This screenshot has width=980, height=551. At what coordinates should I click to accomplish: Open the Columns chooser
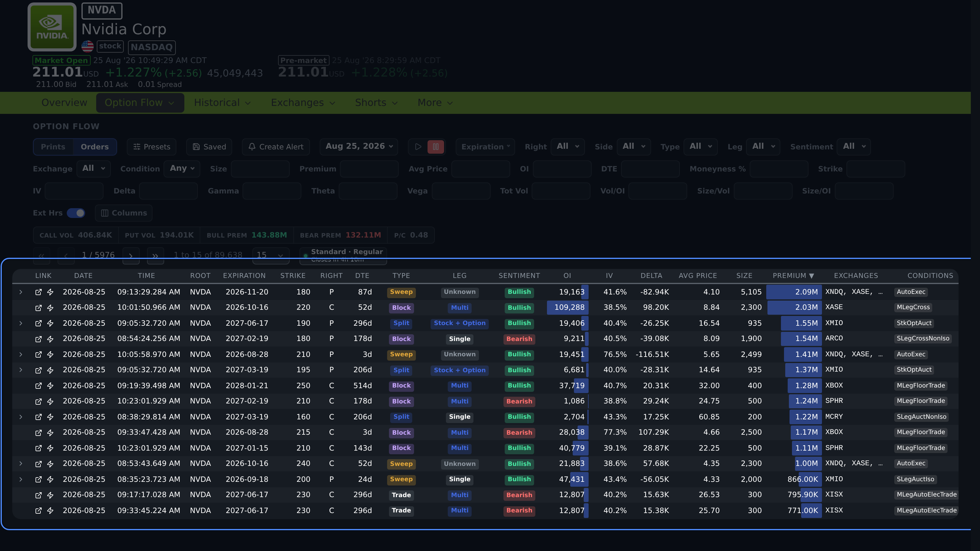(124, 213)
